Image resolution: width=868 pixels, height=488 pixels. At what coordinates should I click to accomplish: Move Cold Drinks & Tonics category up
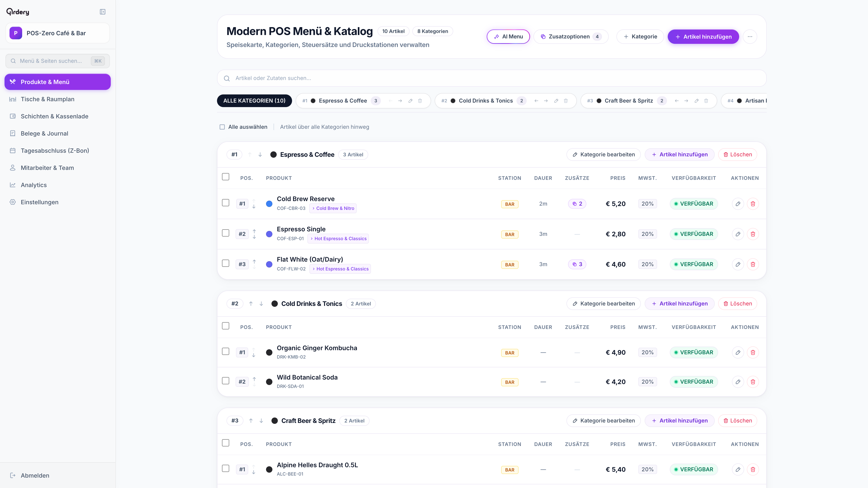[x=251, y=304]
